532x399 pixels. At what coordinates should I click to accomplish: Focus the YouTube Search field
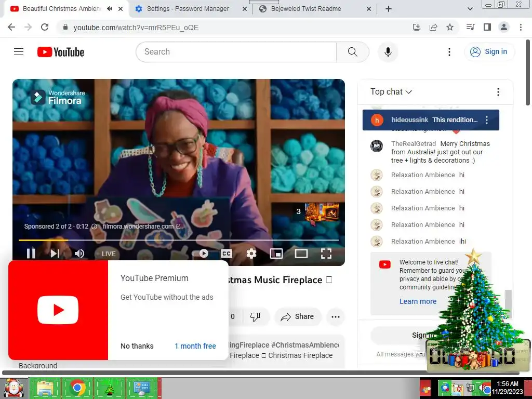(236, 52)
